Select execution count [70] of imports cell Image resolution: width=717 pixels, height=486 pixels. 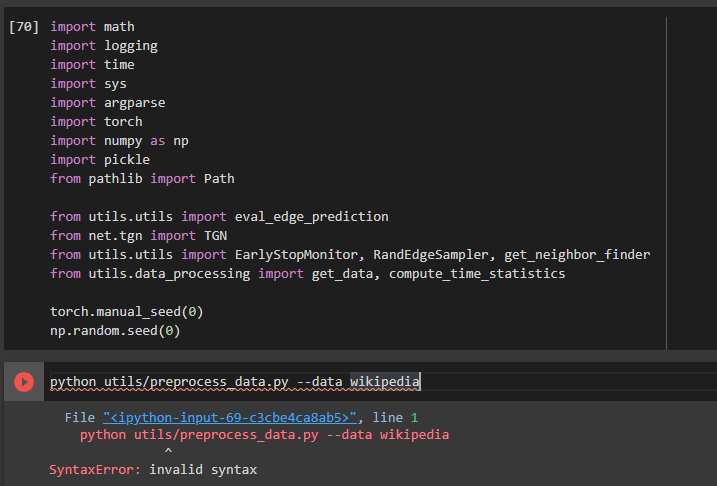[x=24, y=27]
